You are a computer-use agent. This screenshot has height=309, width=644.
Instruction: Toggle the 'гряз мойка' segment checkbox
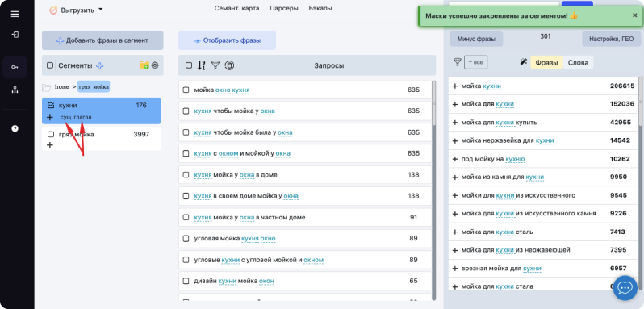(x=51, y=134)
